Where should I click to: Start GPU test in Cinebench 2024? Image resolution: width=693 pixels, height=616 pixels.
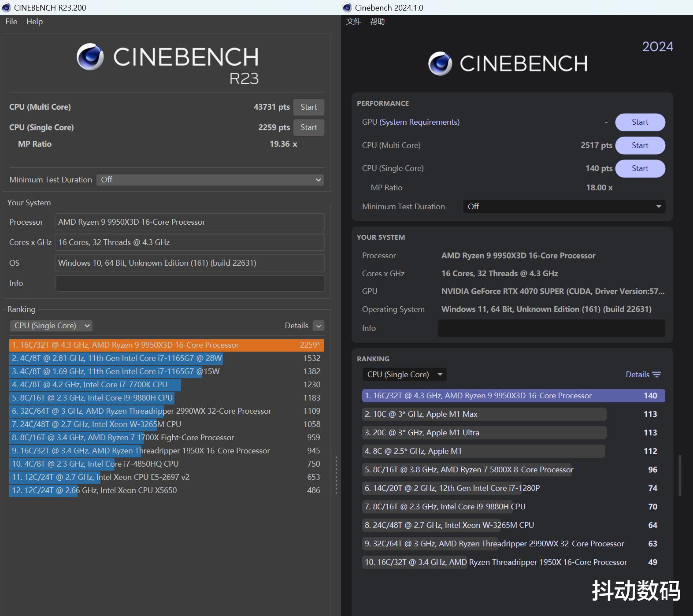(x=640, y=122)
